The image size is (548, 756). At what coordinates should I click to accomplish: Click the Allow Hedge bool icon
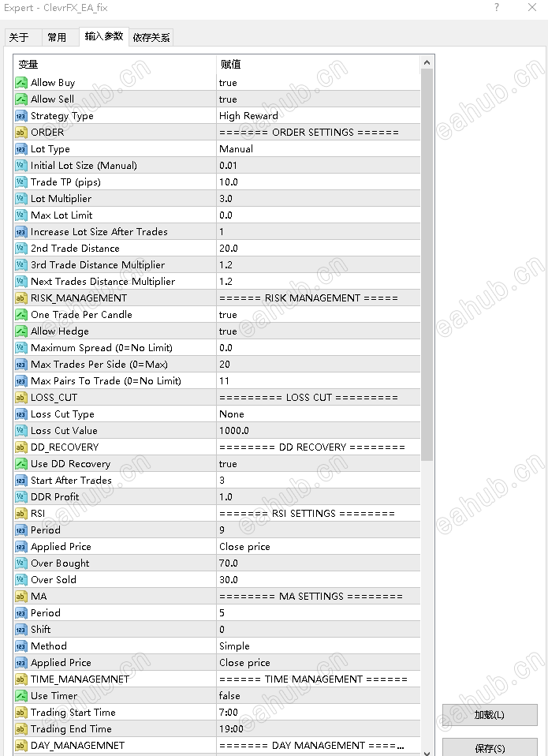21,331
